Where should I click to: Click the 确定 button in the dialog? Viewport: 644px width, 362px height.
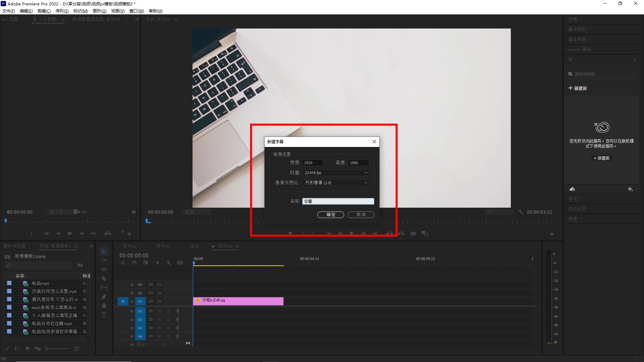point(330,215)
